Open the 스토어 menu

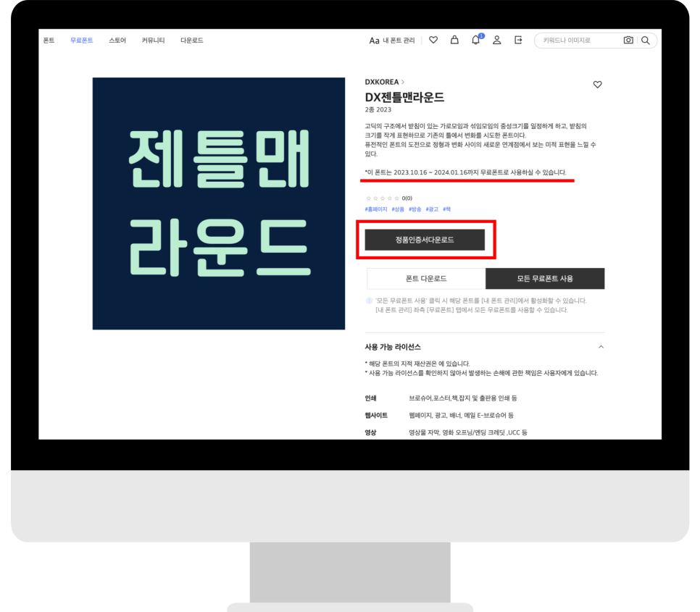click(117, 41)
